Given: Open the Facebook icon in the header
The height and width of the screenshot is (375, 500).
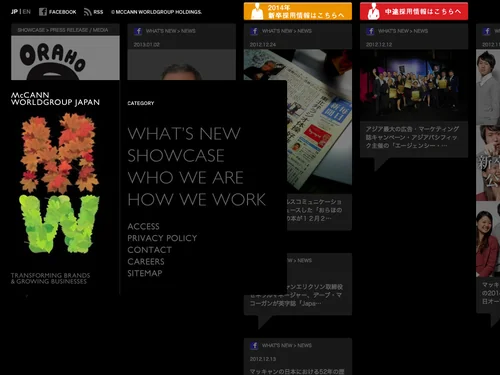Looking at the screenshot, I should (43, 12).
